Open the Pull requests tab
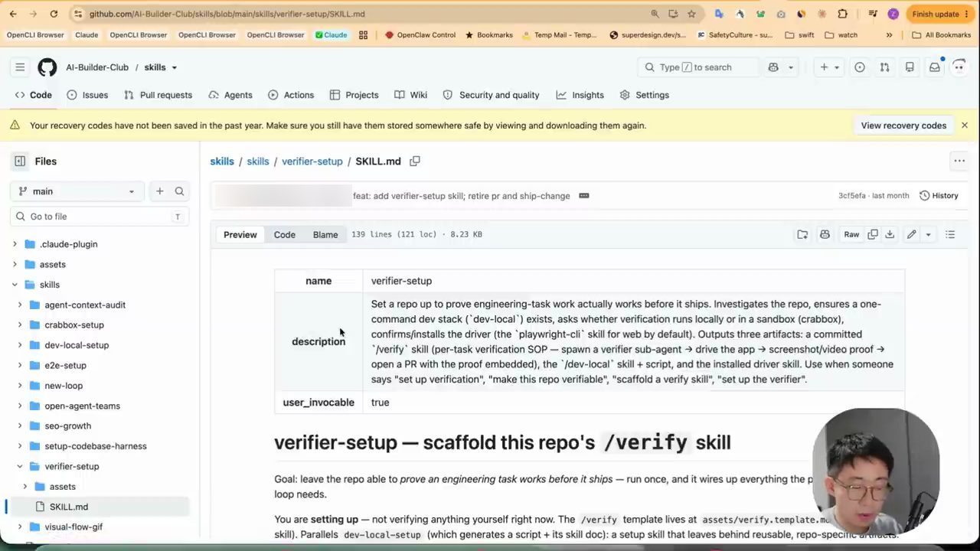The image size is (980, 551). click(158, 95)
